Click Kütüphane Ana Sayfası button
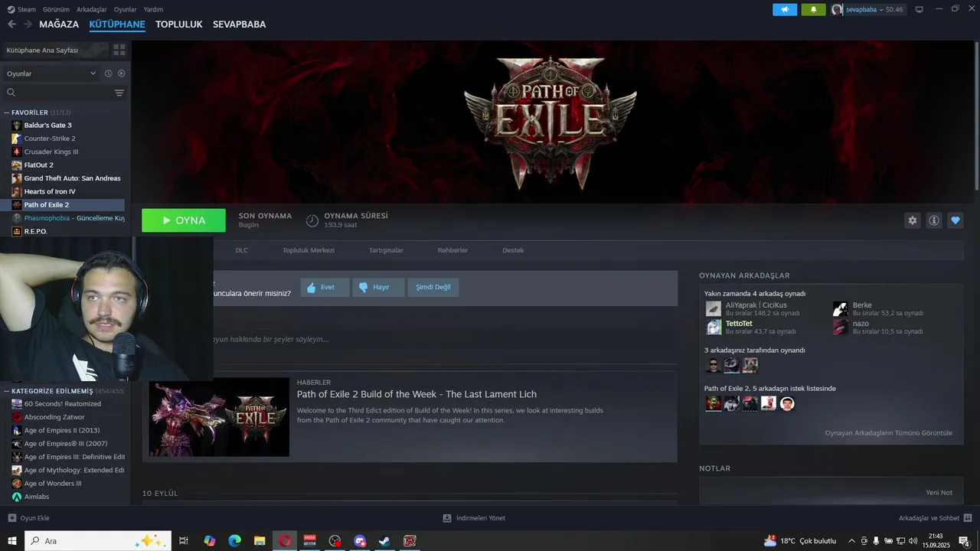The image size is (980, 551). pos(54,50)
